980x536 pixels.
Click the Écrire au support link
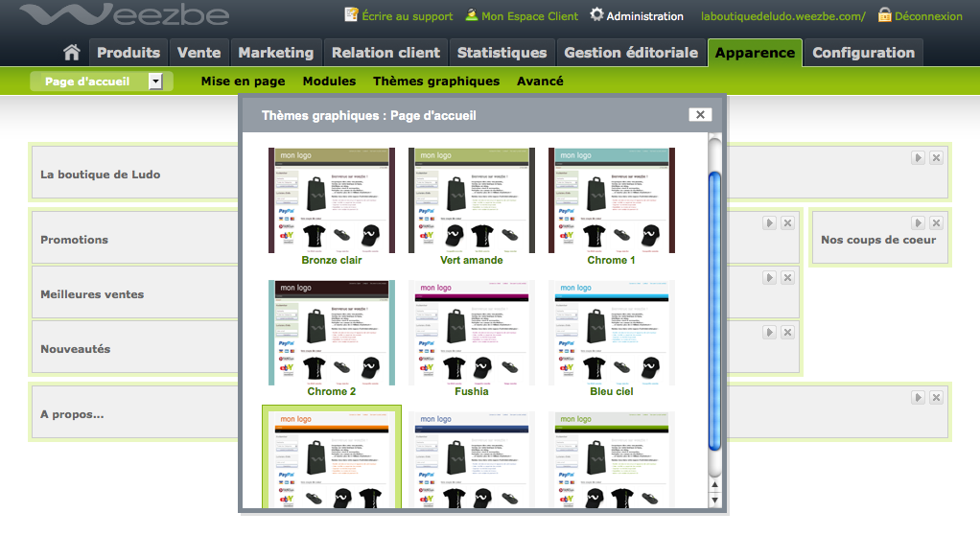click(407, 16)
